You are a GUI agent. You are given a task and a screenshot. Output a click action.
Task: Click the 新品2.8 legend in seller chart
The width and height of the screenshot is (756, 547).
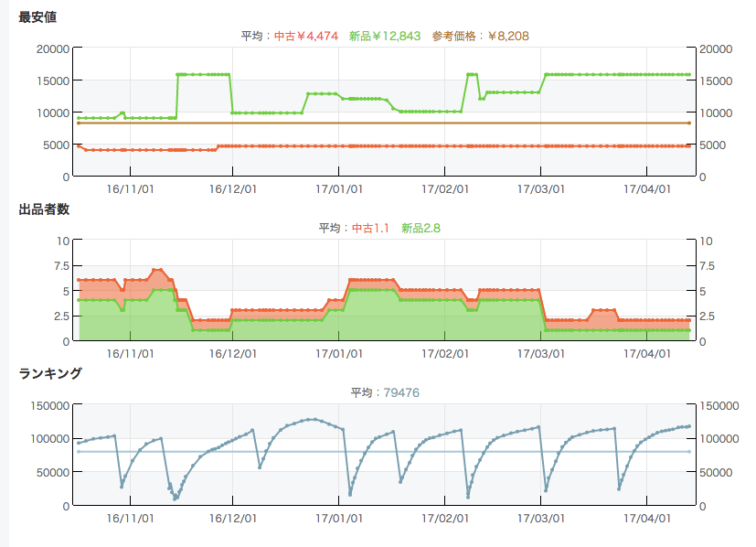[421, 228]
